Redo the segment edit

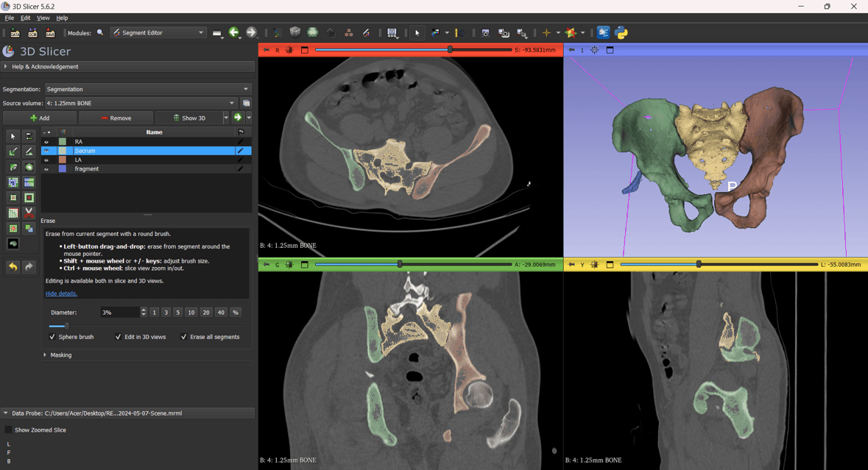29,266
